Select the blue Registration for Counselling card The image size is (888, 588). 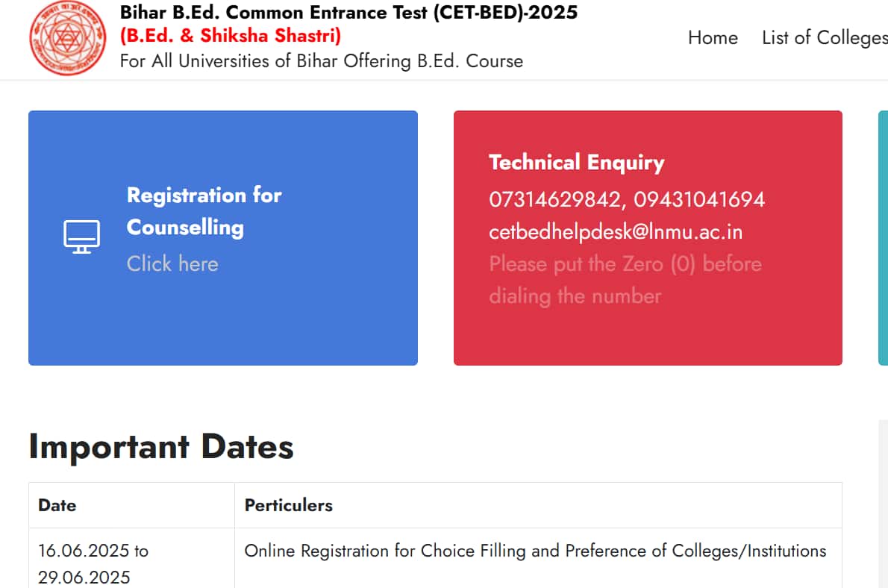223,238
